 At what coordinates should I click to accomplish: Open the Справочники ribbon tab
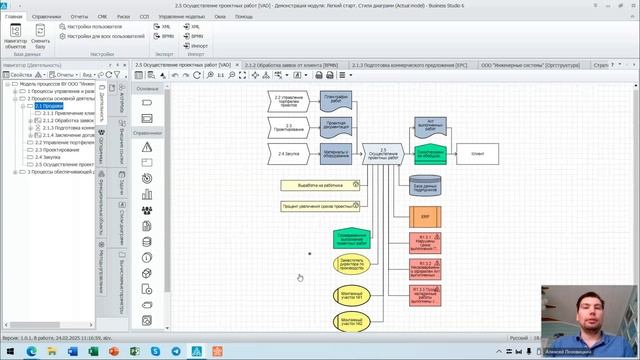coord(46,17)
